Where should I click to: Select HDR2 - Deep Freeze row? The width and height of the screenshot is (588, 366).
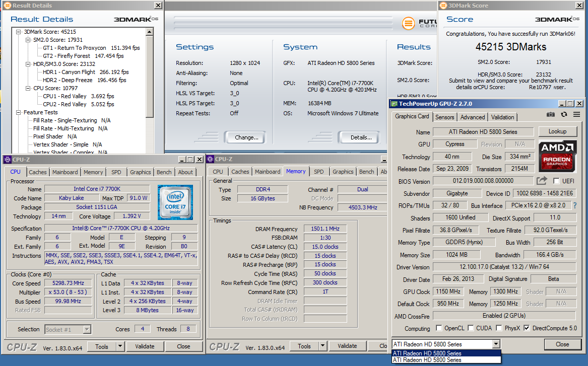[x=84, y=80]
